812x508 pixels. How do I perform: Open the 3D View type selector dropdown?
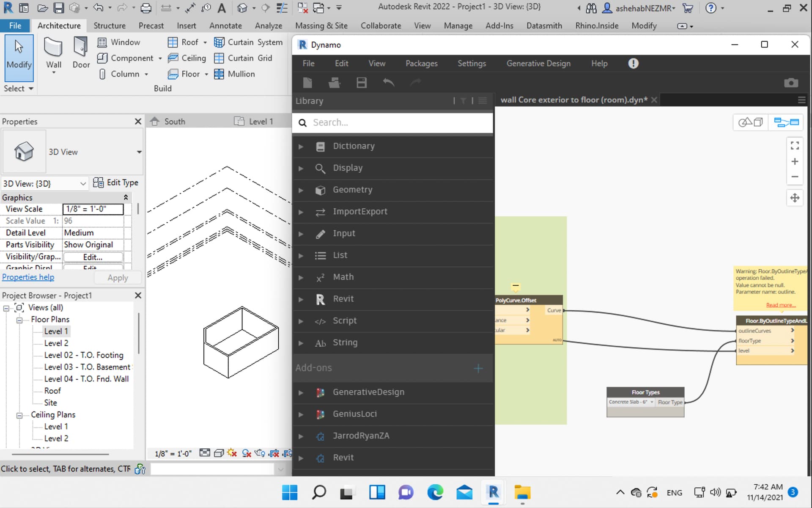pos(139,152)
